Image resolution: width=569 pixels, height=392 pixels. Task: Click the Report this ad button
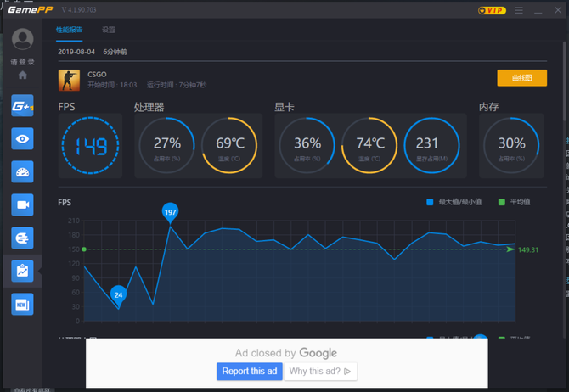pyautogui.click(x=249, y=372)
